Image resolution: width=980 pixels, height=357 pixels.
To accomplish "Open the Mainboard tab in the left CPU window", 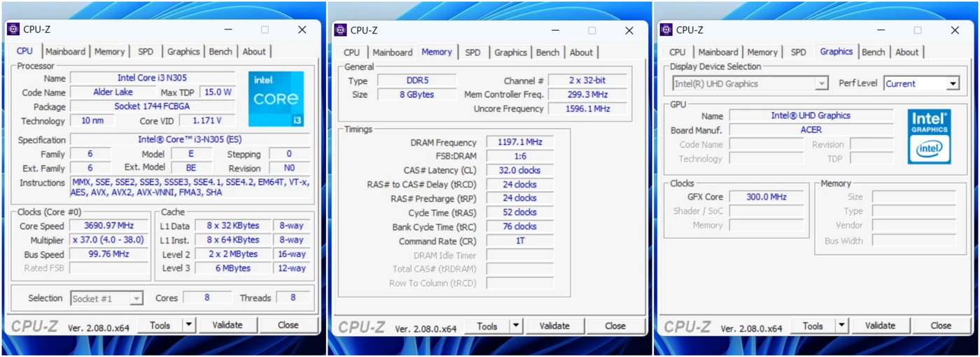I will tap(65, 52).
